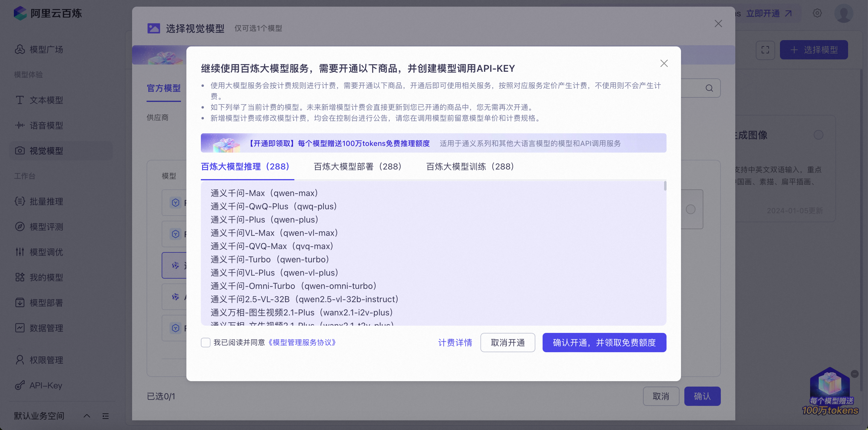868x430 pixels.
Task: Check the 我已阅读并同意 agreement checkbox
Action: (206, 343)
